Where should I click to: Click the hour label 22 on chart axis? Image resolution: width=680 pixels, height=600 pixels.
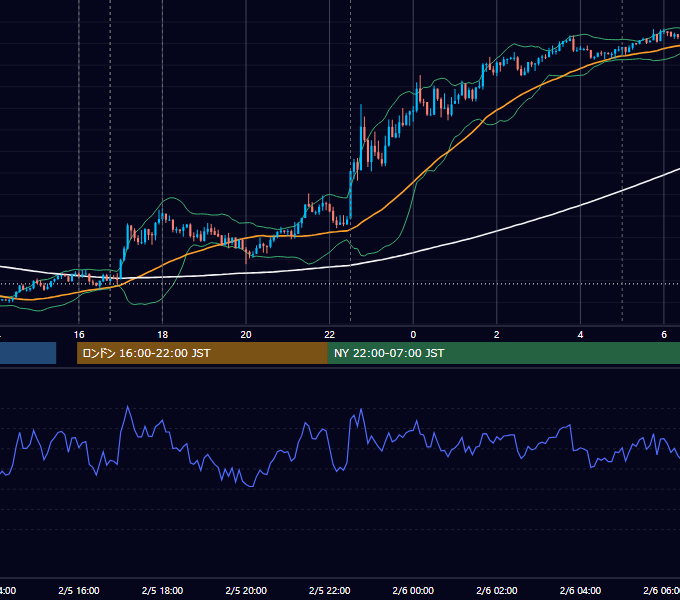click(x=330, y=335)
